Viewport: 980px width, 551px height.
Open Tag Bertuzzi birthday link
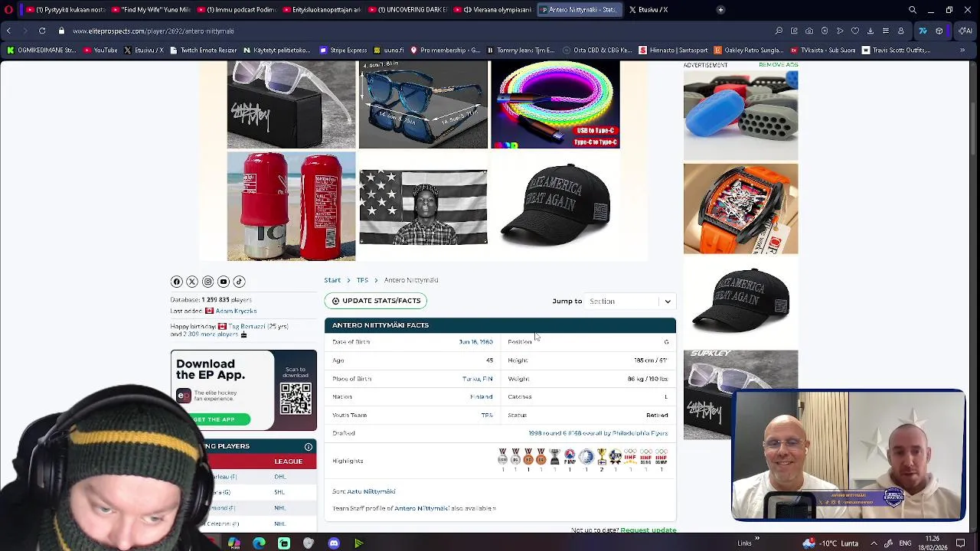pyautogui.click(x=247, y=327)
